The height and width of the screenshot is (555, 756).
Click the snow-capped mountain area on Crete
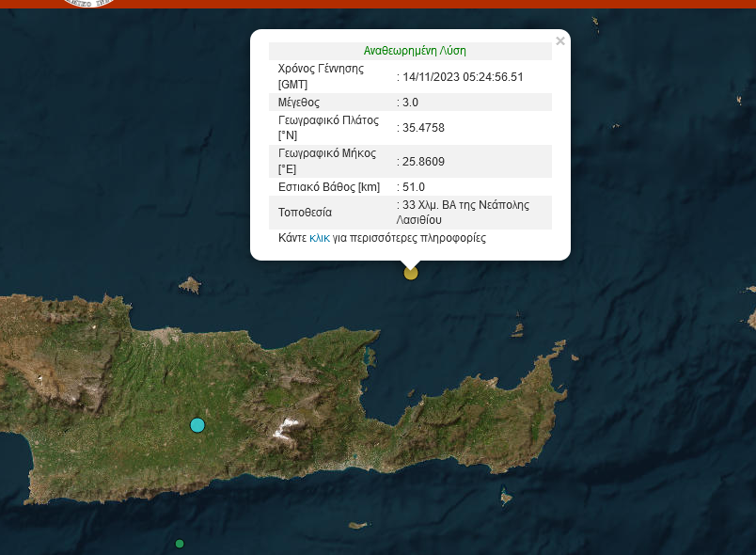coord(283,430)
